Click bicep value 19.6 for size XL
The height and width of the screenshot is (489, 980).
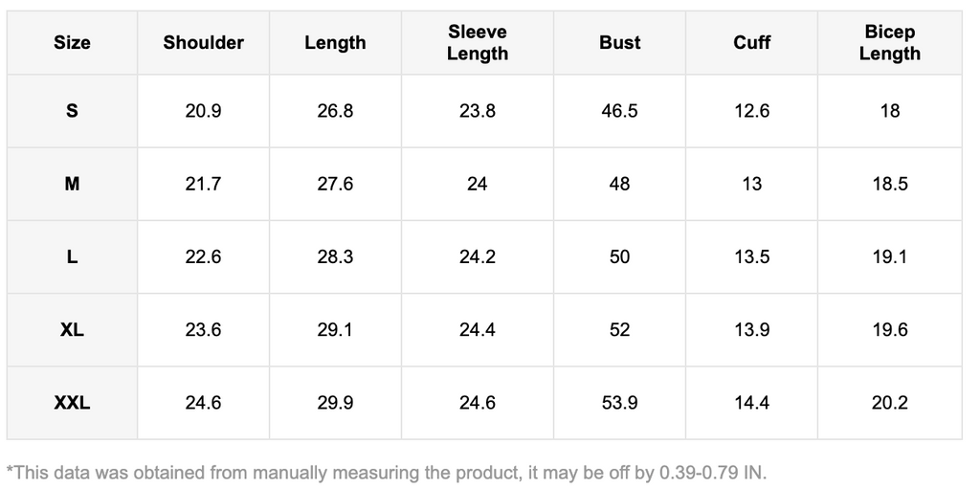pyautogui.click(x=889, y=330)
